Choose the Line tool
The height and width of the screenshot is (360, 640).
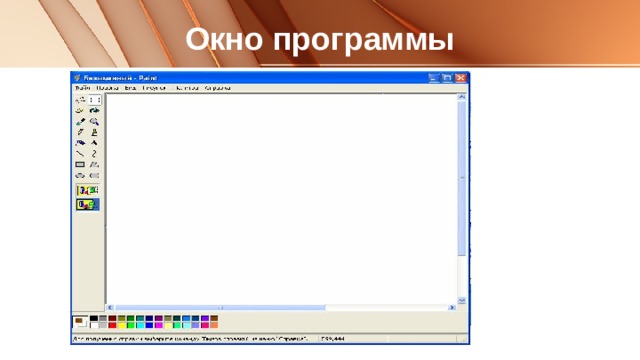click(x=80, y=154)
